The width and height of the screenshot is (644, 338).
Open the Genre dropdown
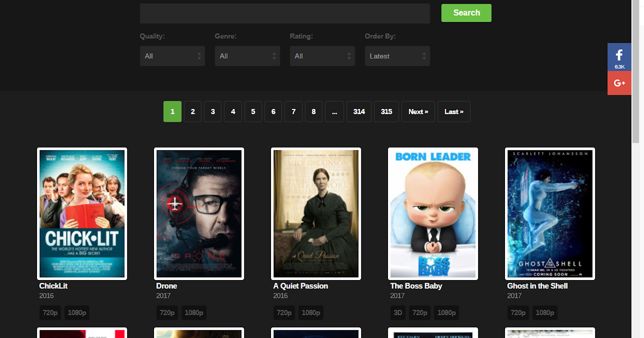pos(247,56)
